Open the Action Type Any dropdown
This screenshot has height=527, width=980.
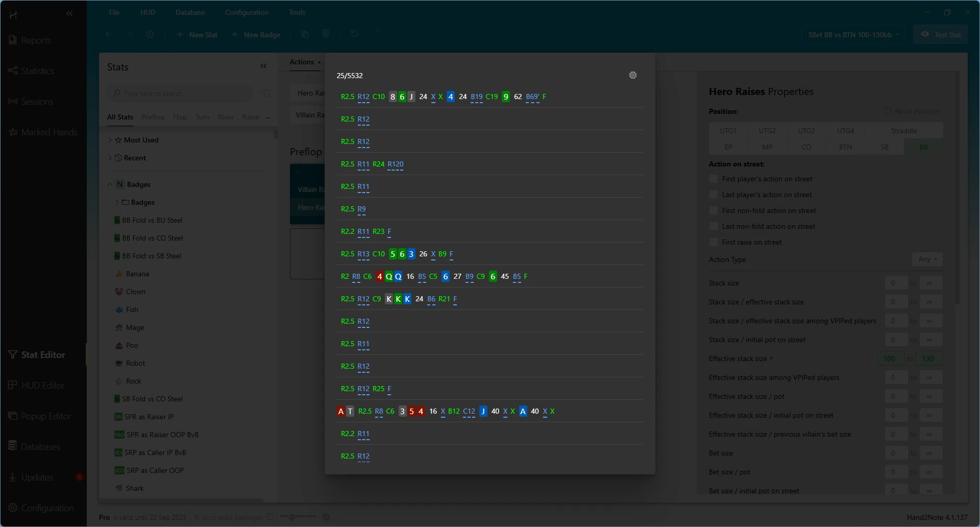[x=927, y=259]
